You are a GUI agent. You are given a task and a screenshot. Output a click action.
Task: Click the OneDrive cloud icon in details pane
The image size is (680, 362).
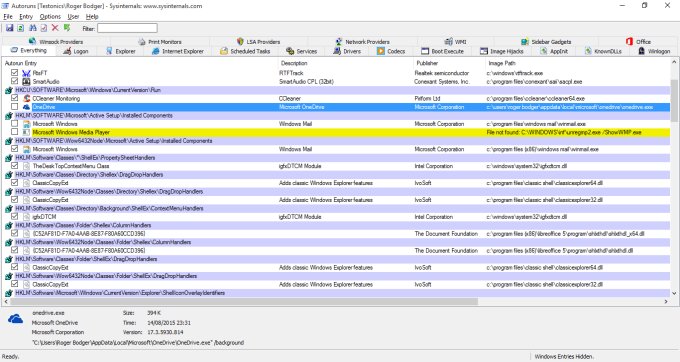(15, 320)
